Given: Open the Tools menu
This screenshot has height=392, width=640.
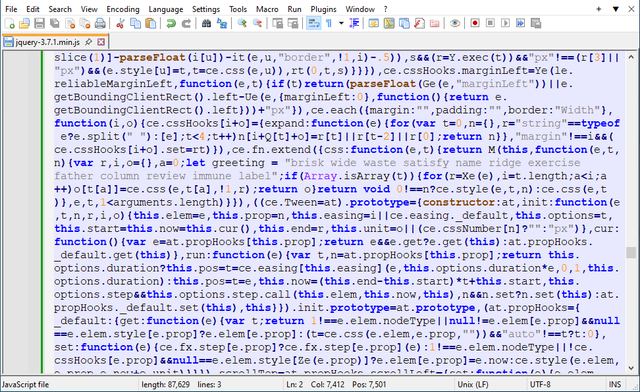Looking at the screenshot, I should pyautogui.click(x=238, y=9).
